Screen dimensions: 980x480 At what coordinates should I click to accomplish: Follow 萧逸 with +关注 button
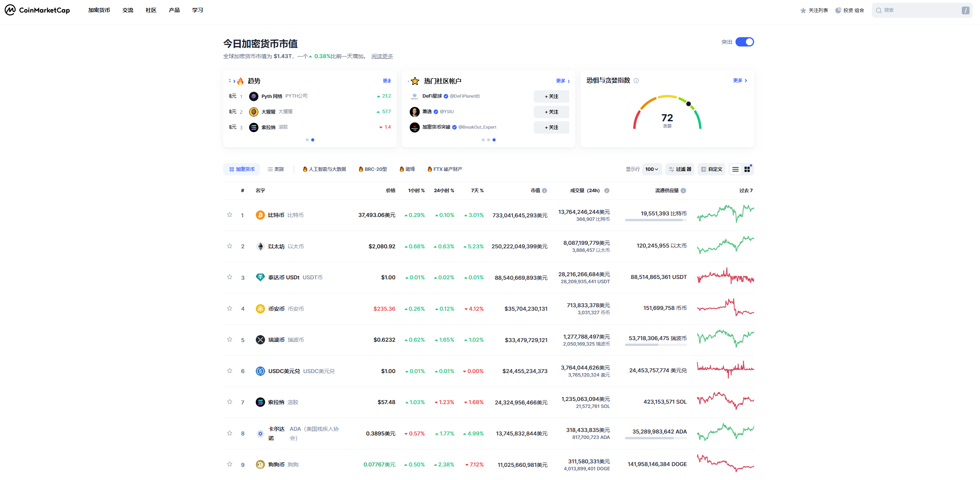coord(551,112)
